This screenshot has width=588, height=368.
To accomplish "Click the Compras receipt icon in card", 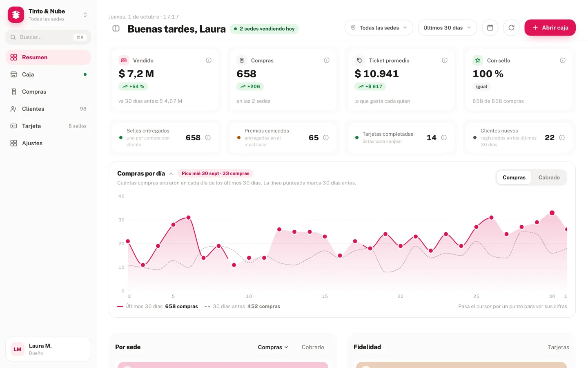I will tap(242, 61).
